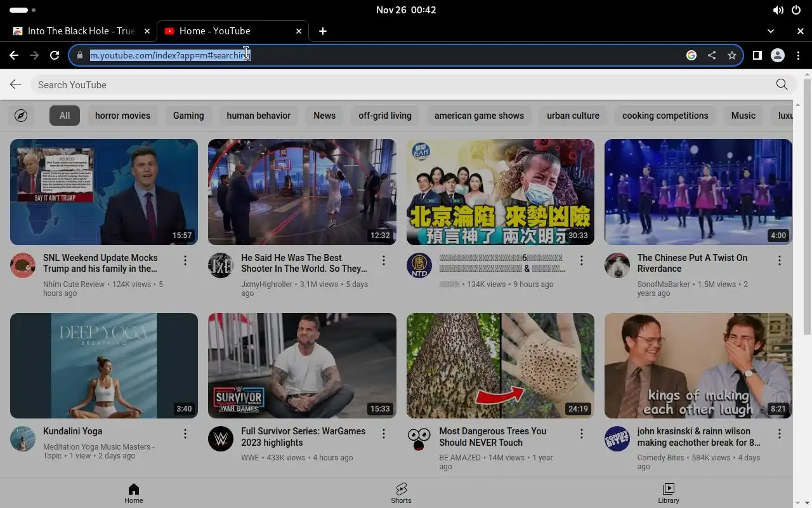Screen dimensions: 812x508
Task: Open the Library bottom tab
Action: pyautogui.click(x=669, y=493)
